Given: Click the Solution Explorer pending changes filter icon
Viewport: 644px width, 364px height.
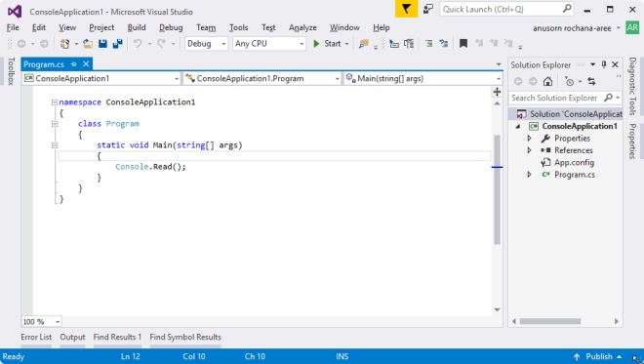Looking at the screenshot, I should tap(569, 81).
